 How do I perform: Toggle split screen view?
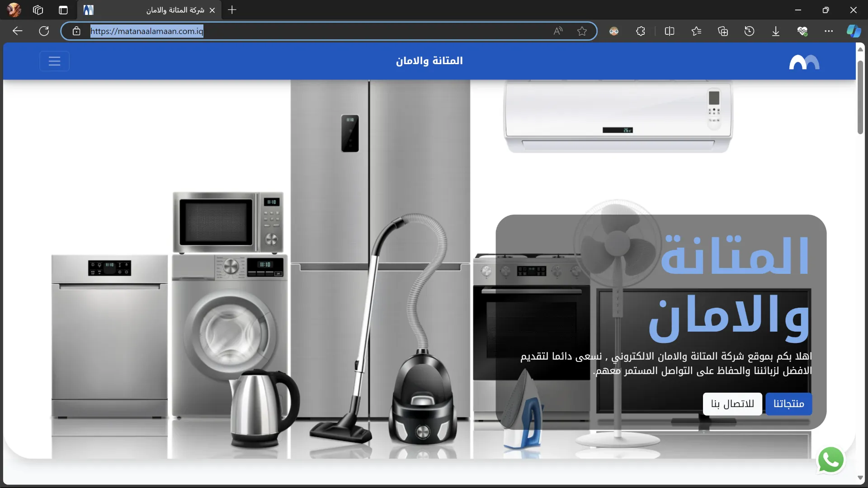click(x=670, y=31)
